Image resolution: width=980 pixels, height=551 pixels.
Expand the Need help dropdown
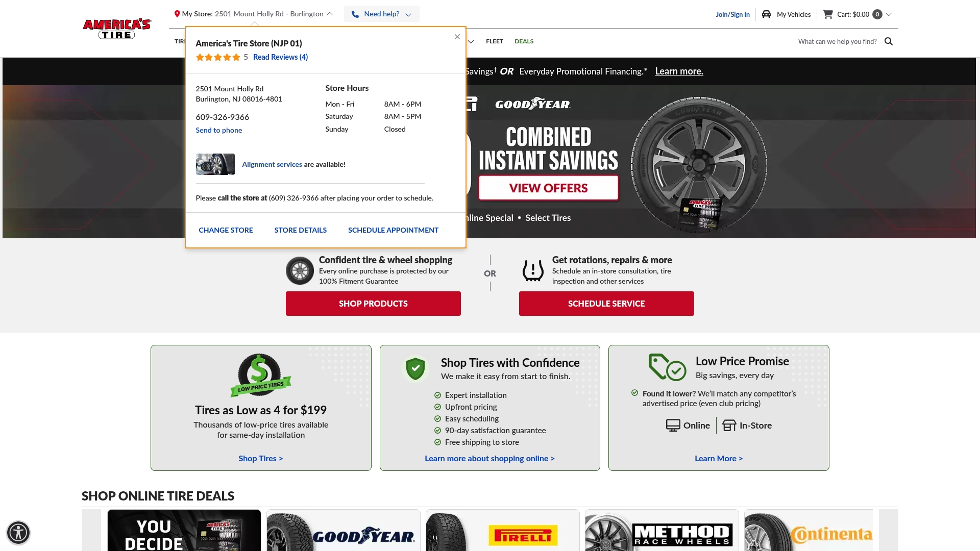coord(382,14)
